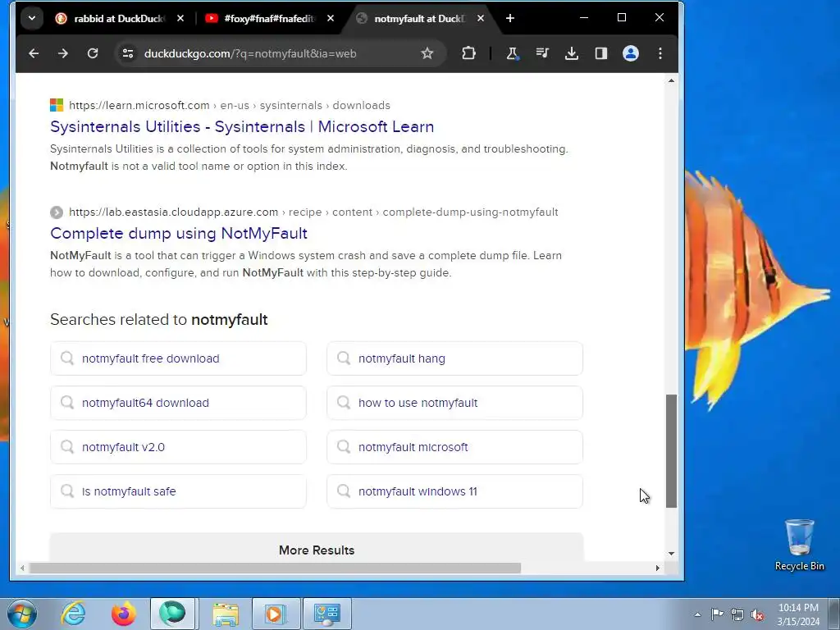Go forward to the next page

click(63, 53)
